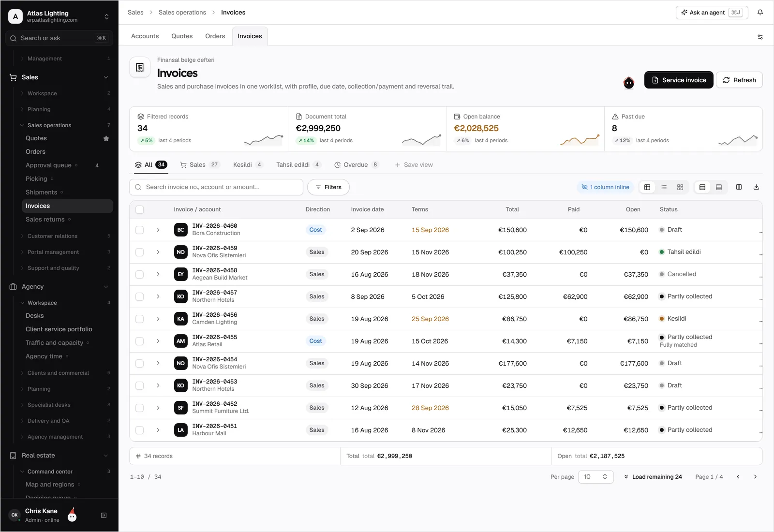
Task: Click Load remaining 24
Action: click(x=653, y=477)
